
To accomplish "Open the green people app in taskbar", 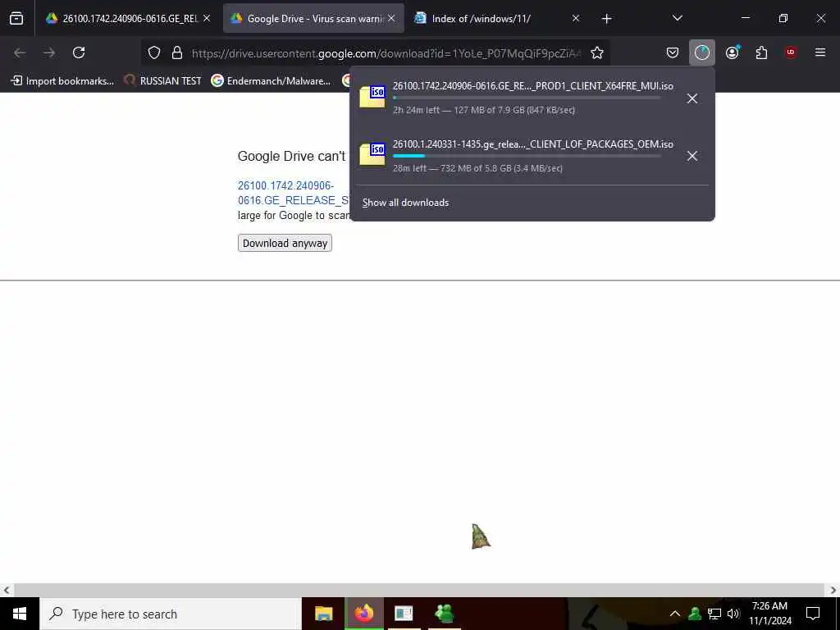I will tap(445, 614).
